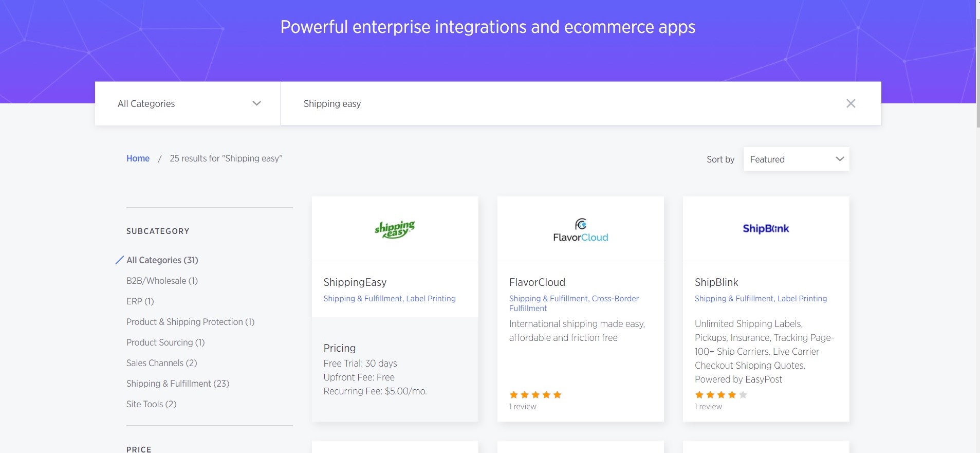Click the ShipBlink logo image
Viewport: 980px width, 453px height.
tap(766, 229)
